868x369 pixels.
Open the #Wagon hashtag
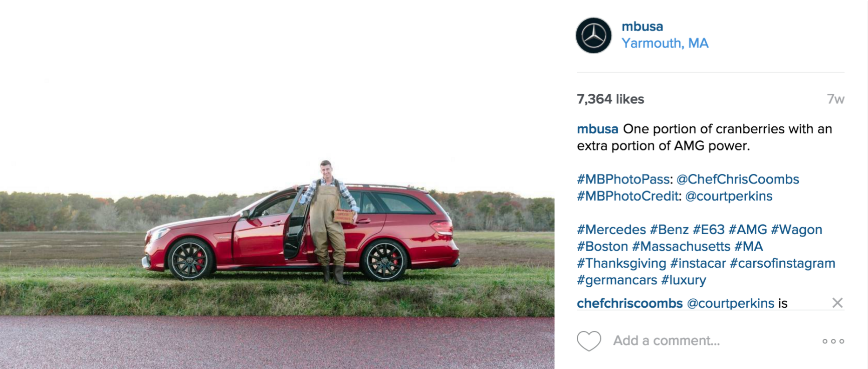click(x=796, y=230)
